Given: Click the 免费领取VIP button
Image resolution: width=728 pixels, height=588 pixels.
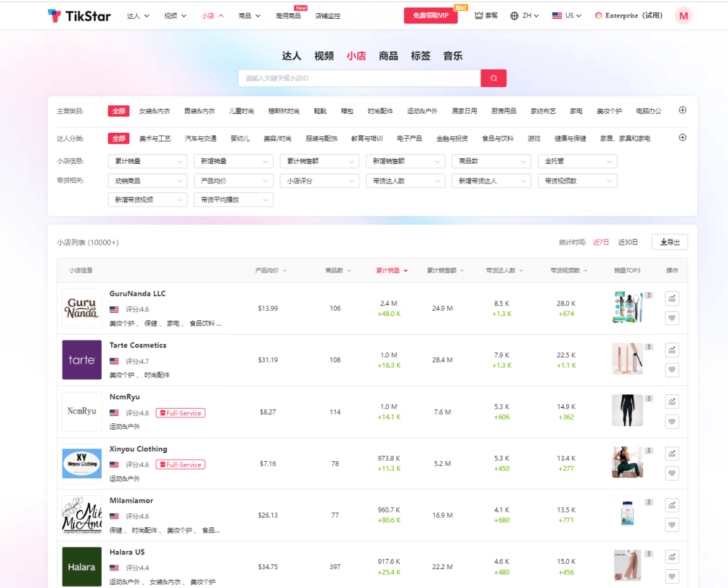Looking at the screenshot, I should pyautogui.click(x=430, y=16).
